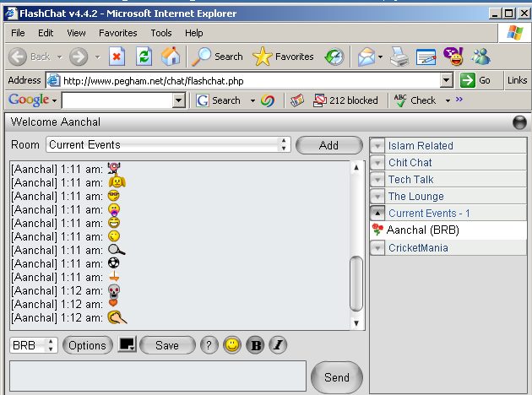Image resolution: width=532 pixels, height=395 pixels.
Task: Toggle Italic text formatting
Action: (x=278, y=345)
